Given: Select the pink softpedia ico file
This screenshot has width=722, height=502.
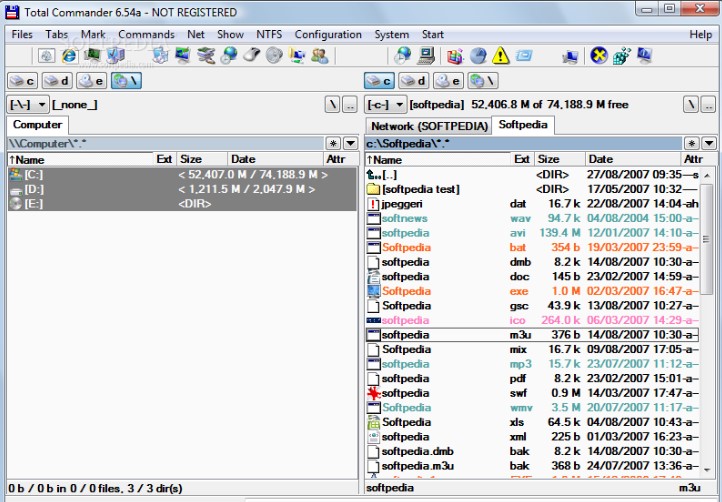Looking at the screenshot, I should coord(533,321).
